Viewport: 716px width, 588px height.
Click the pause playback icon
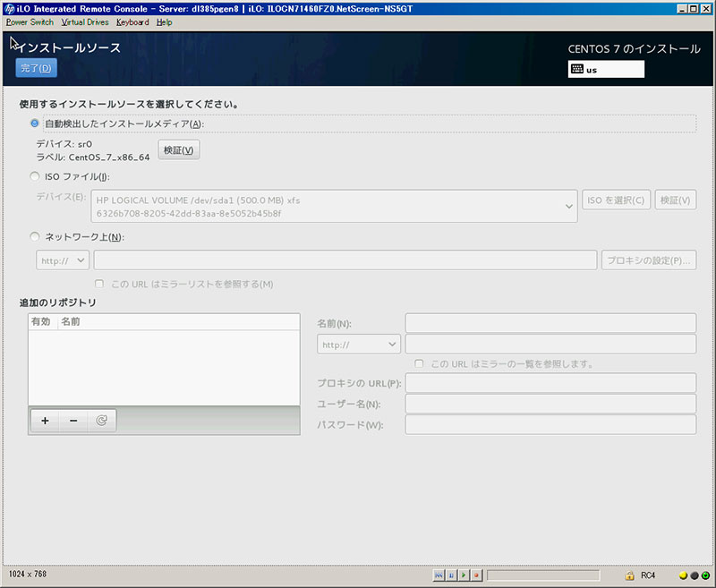pyautogui.click(x=451, y=575)
